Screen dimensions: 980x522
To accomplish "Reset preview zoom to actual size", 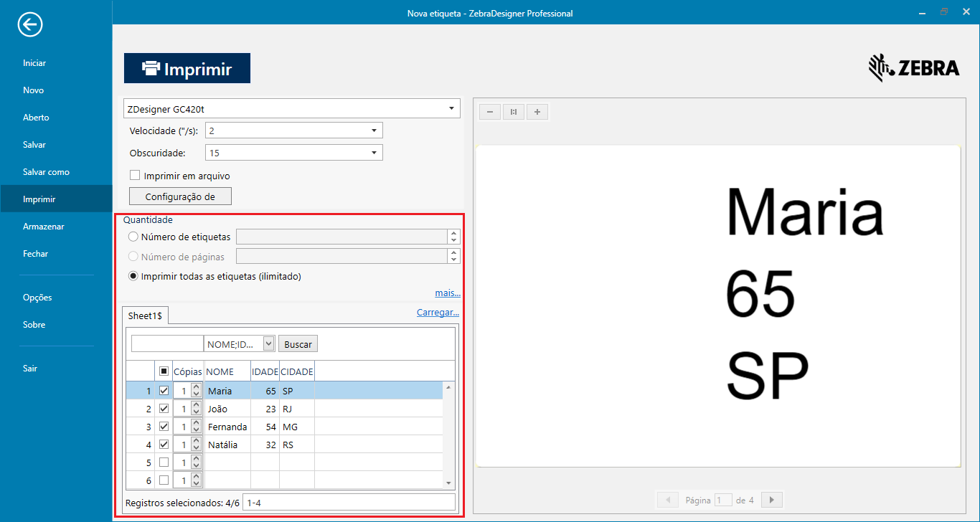I will (x=514, y=112).
